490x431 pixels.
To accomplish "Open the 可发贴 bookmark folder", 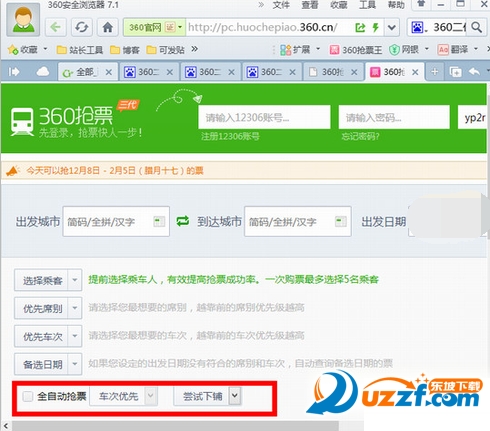I will pyautogui.click(x=166, y=50).
